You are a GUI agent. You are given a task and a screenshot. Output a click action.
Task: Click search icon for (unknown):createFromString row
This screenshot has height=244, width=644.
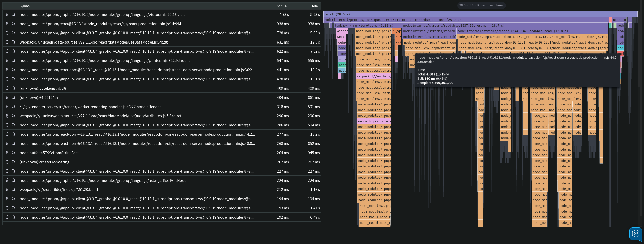[x=13, y=162]
